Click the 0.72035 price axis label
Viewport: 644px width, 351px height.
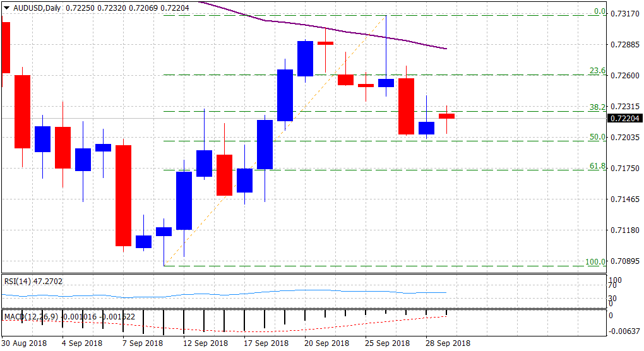pos(625,137)
